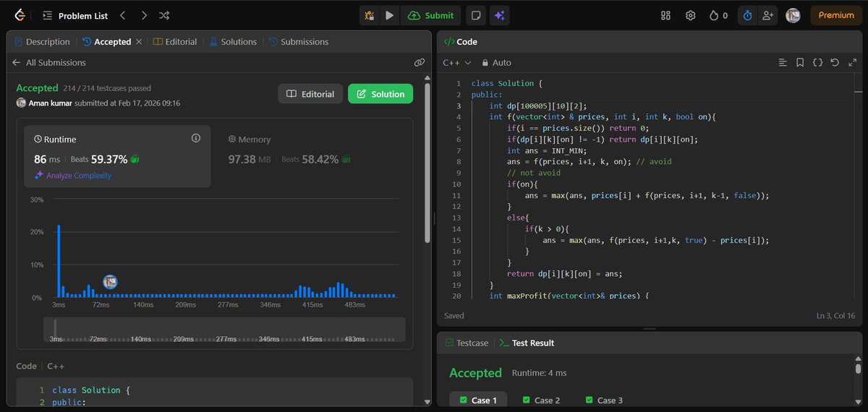Click the LeetCode logo icon
The width and height of the screenshot is (868, 412).
coord(20,15)
